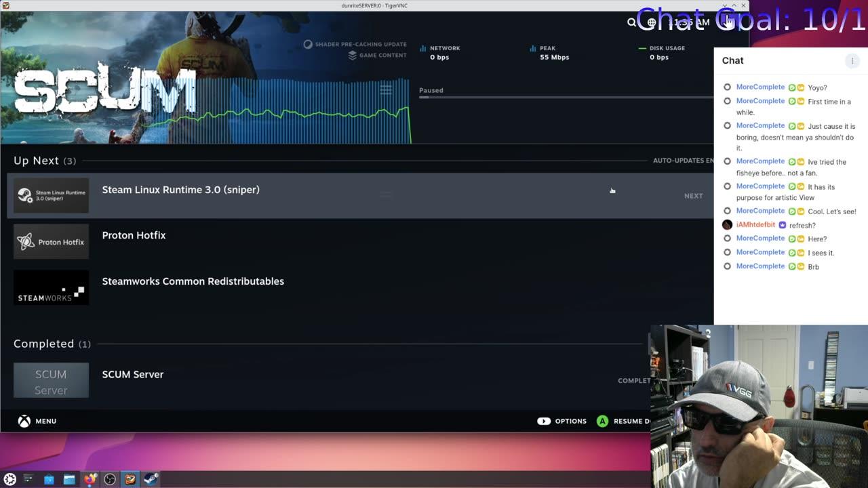This screenshot has width=868, height=488.
Task: Click MoreComplete beside 'I sees it.'
Action: [x=760, y=253]
